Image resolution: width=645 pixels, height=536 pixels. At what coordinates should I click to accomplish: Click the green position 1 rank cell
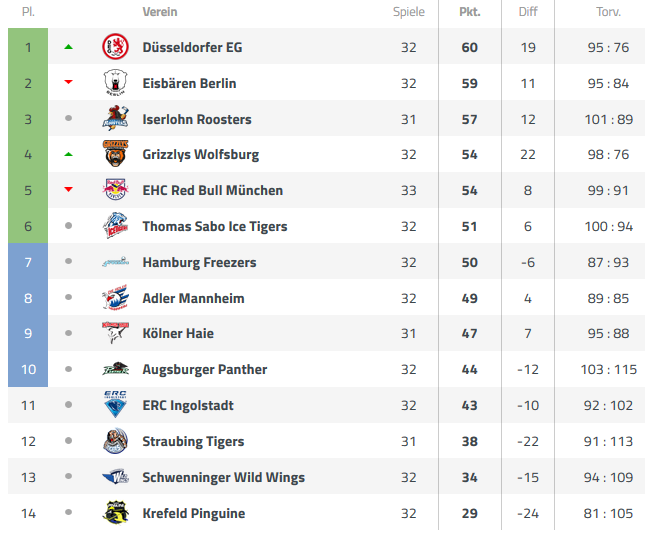point(28,47)
